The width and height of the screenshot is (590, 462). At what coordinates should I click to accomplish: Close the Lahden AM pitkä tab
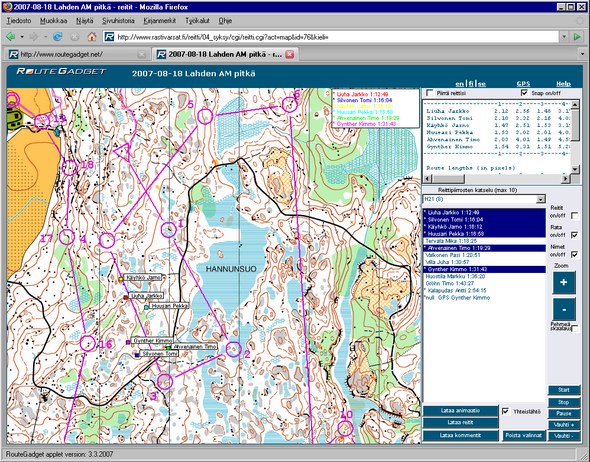[289, 54]
